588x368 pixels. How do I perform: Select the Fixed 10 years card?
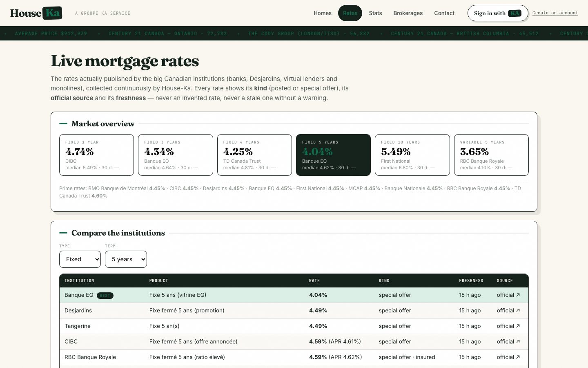[412, 155]
